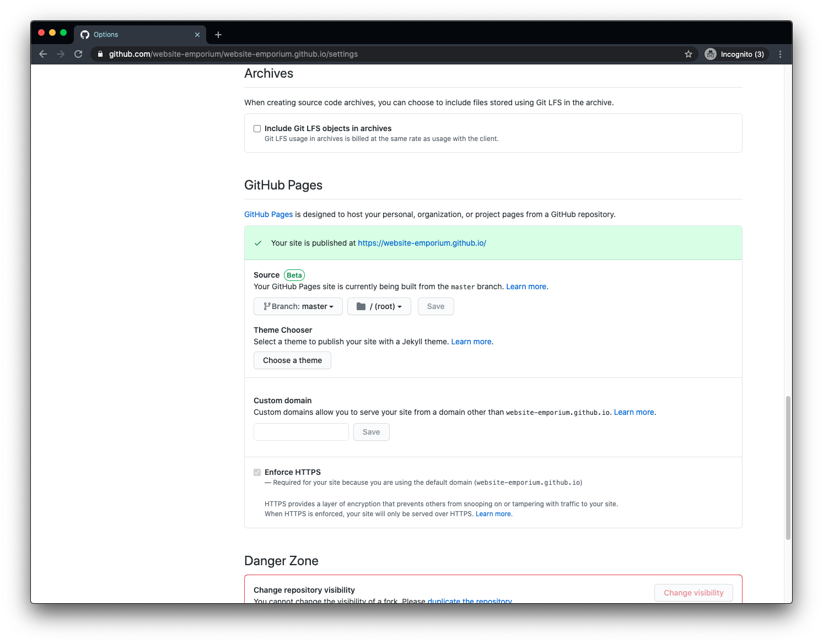
Task: Click the browser back arrow
Action: 43,54
